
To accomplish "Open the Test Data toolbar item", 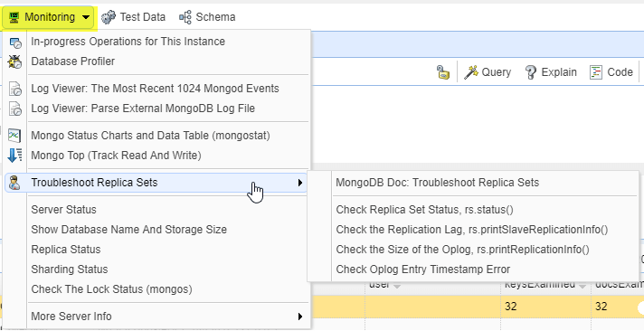I will [133, 17].
